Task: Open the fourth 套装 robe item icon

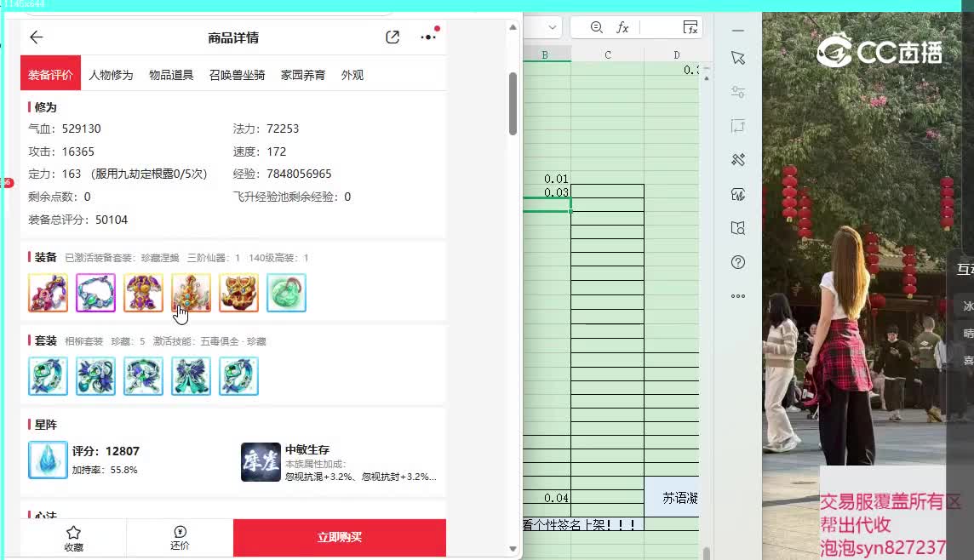Action: [x=192, y=375]
